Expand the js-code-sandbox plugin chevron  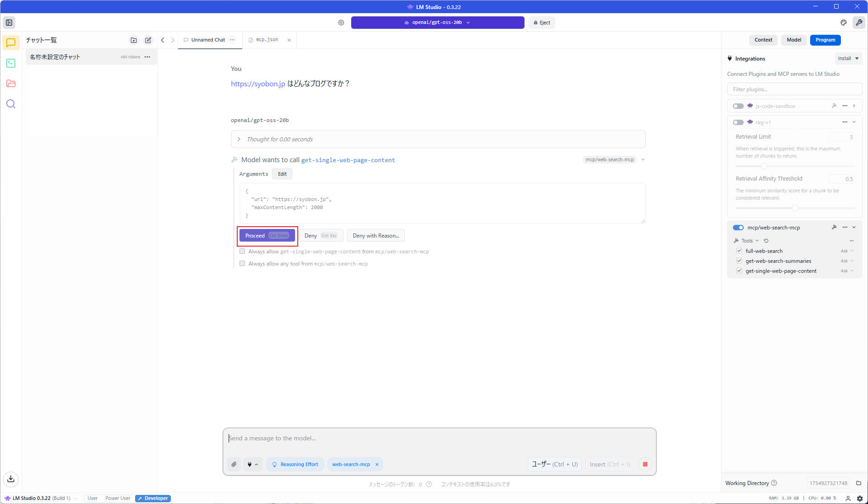(x=854, y=106)
